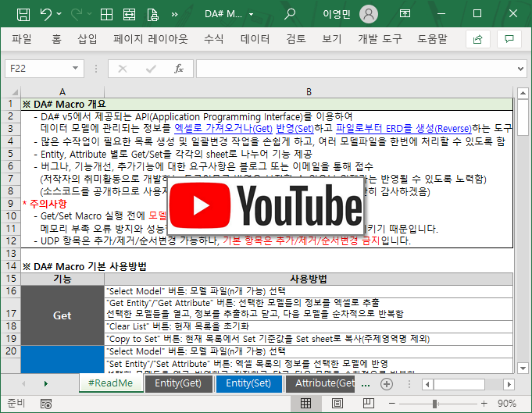Open the 페이지 레이아웃 ribbon tab
The image size is (532, 413).
(x=151, y=39)
